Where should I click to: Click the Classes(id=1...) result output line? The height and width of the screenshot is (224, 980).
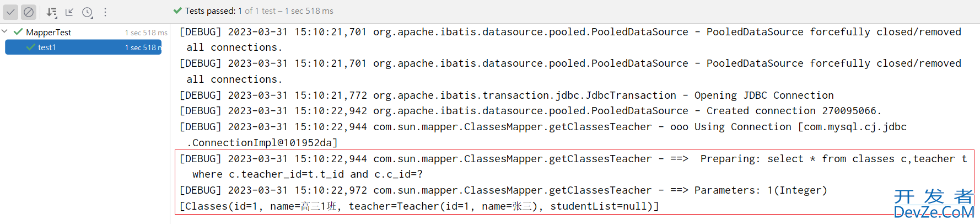pyautogui.click(x=419, y=206)
